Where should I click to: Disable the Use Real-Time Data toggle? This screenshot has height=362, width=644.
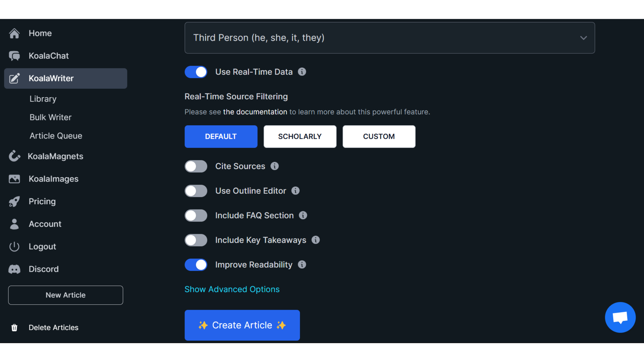coord(196,72)
